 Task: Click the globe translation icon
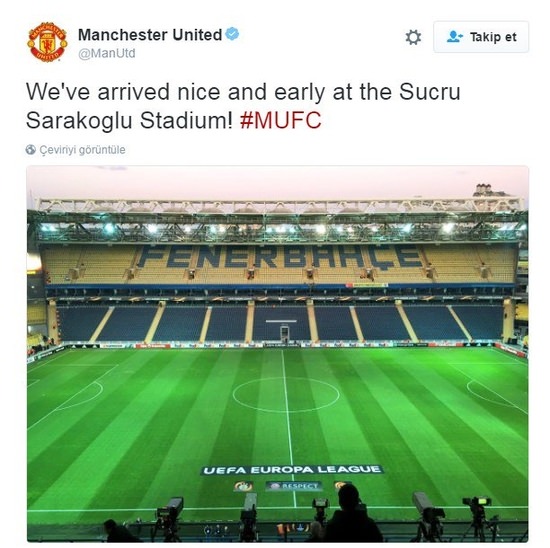[x=31, y=149]
